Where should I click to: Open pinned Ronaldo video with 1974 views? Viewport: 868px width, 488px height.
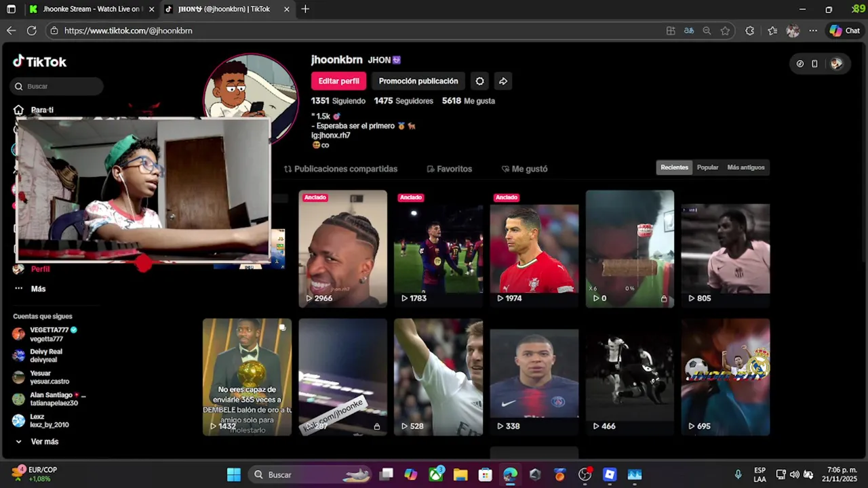click(534, 248)
